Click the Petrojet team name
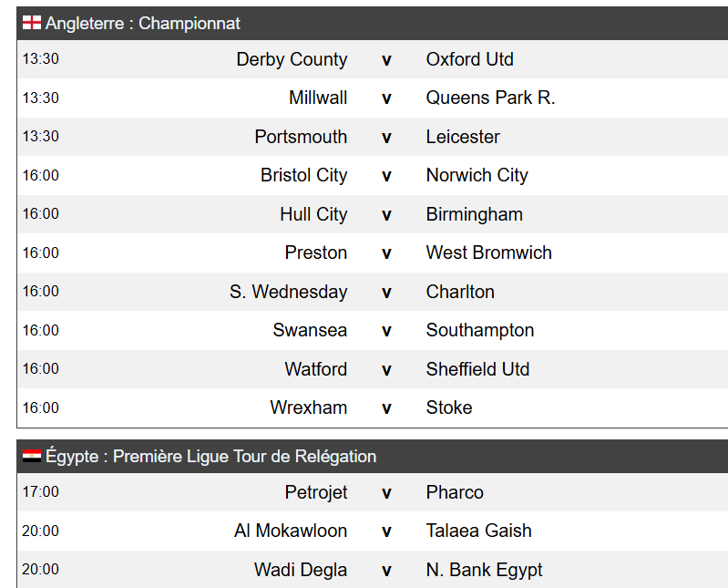This screenshot has width=728, height=588. pos(316,492)
